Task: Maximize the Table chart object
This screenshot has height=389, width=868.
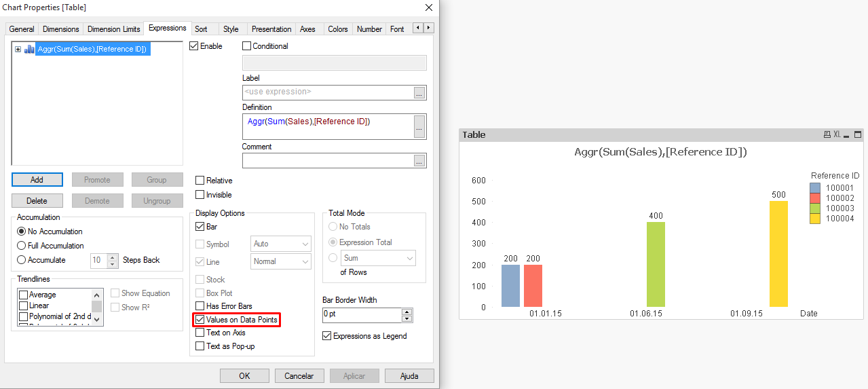Action: point(858,134)
